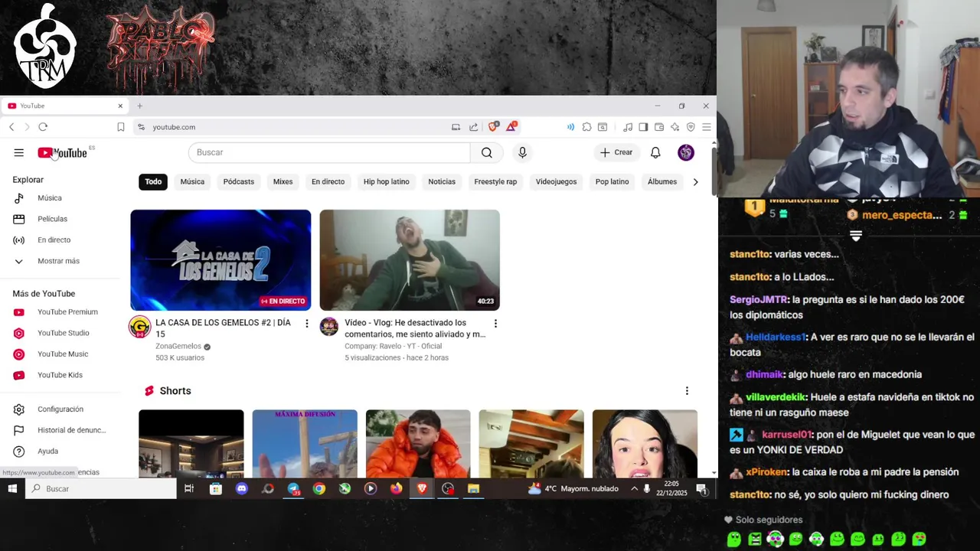
Task: Open ZonaGemelos channel link
Action: tap(178, 346)
